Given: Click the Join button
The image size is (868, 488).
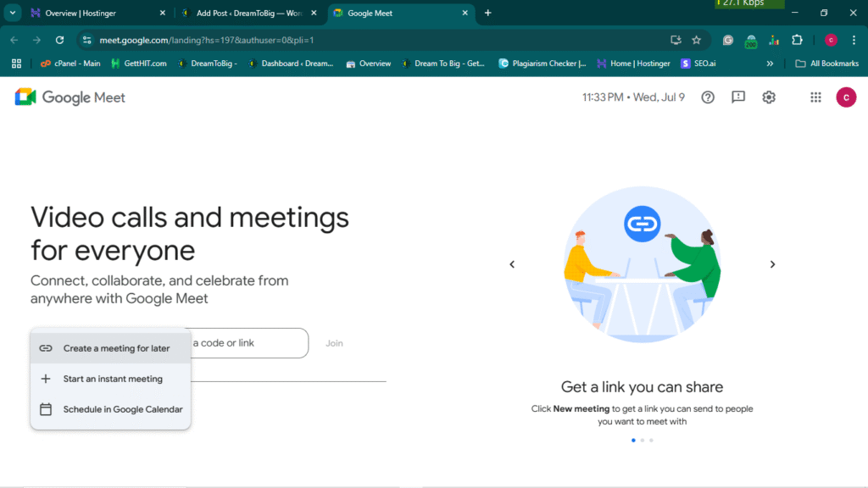Looking at the screenshot, I should click(x=334, y=343).
